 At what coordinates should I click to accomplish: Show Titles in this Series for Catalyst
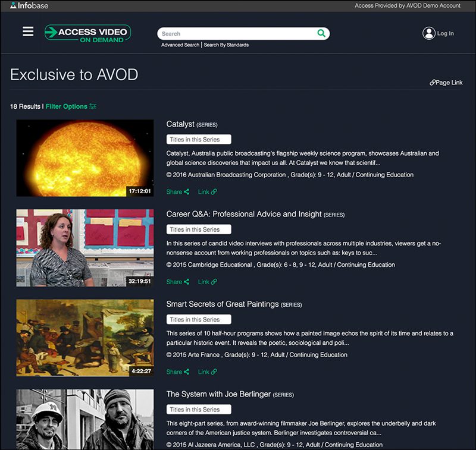click(x=199, y=140)
